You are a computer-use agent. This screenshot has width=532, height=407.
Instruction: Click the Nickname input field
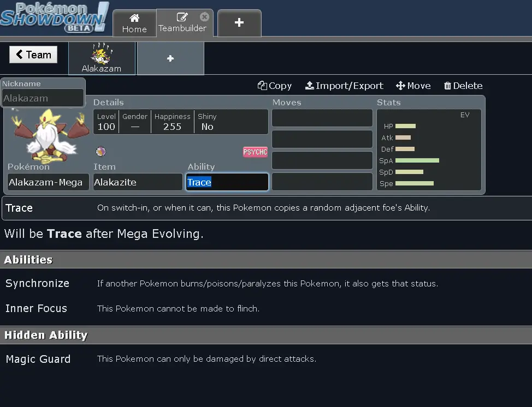(43, 98)
